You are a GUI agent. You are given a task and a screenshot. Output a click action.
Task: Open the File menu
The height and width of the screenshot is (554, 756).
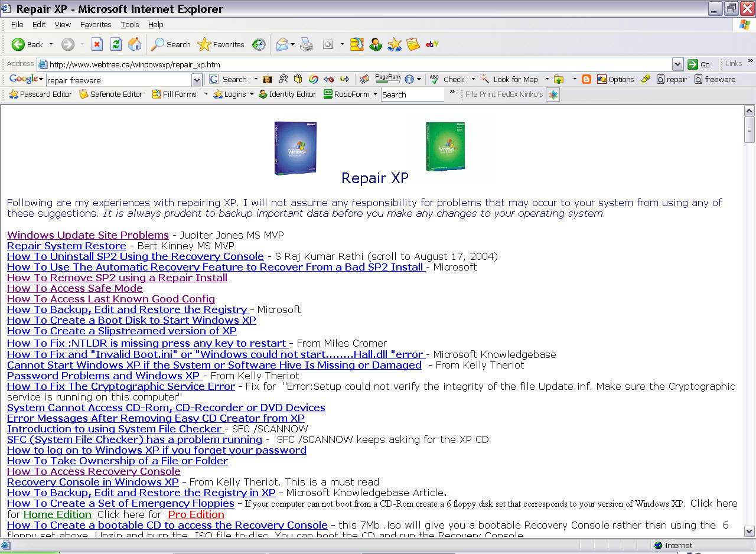coord(17,25)
